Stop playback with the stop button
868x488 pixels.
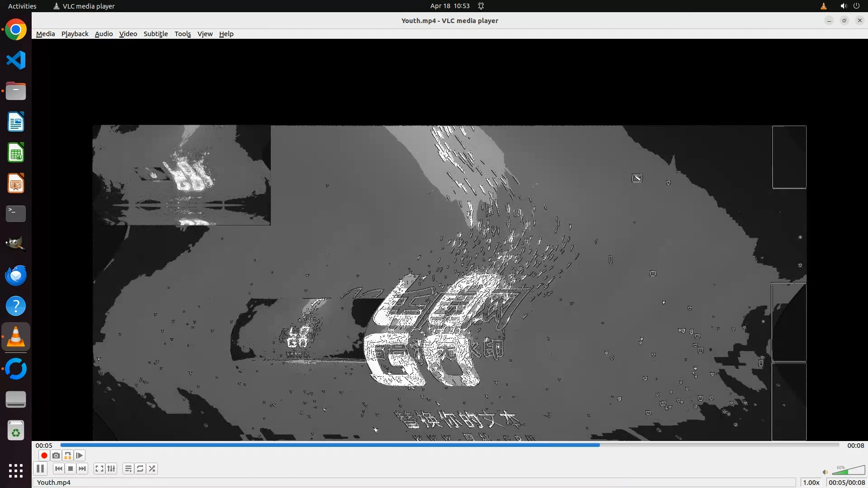(x=71, y=469)
